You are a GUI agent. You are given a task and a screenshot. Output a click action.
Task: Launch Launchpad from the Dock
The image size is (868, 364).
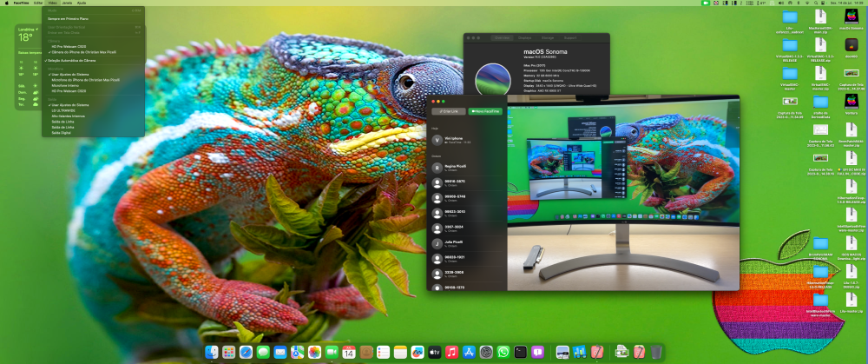[x=228, y=352]
